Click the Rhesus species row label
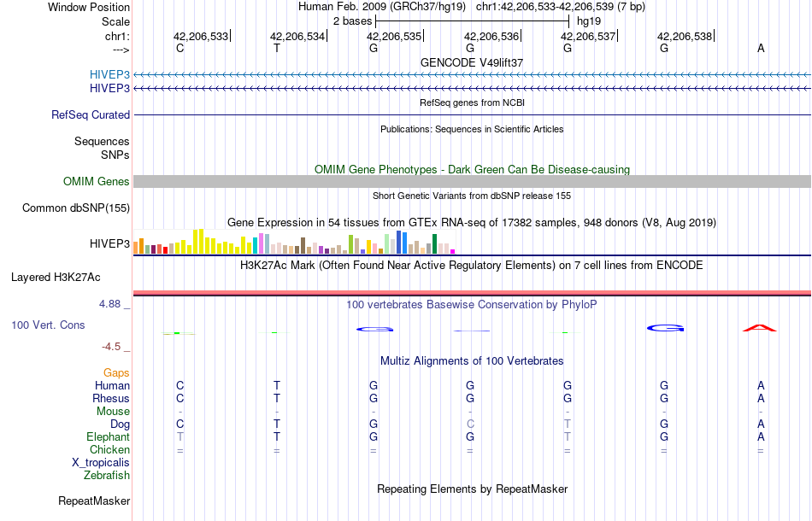The image size is (812, 521). pos(111,398)
